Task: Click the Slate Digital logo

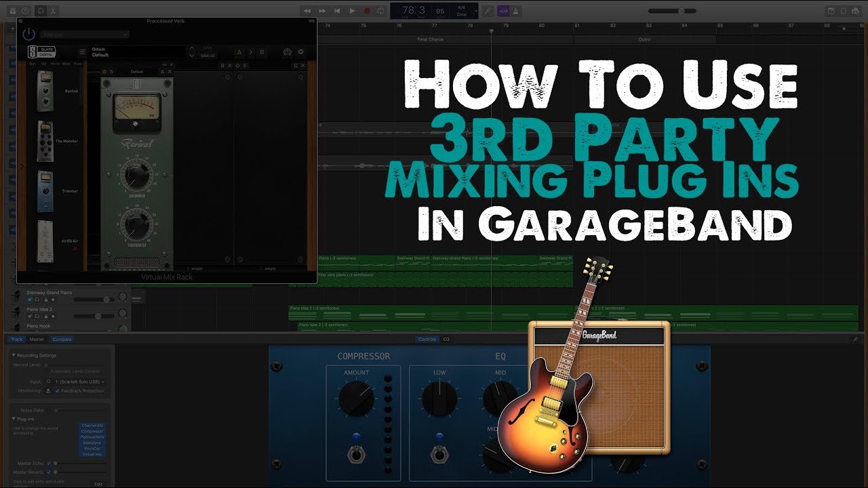Action: (x=41, y=52)
